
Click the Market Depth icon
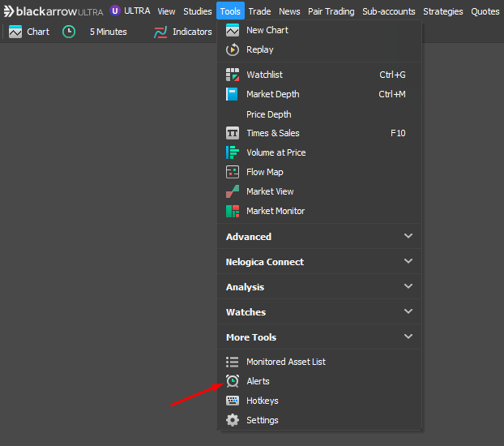pos(233,94)
